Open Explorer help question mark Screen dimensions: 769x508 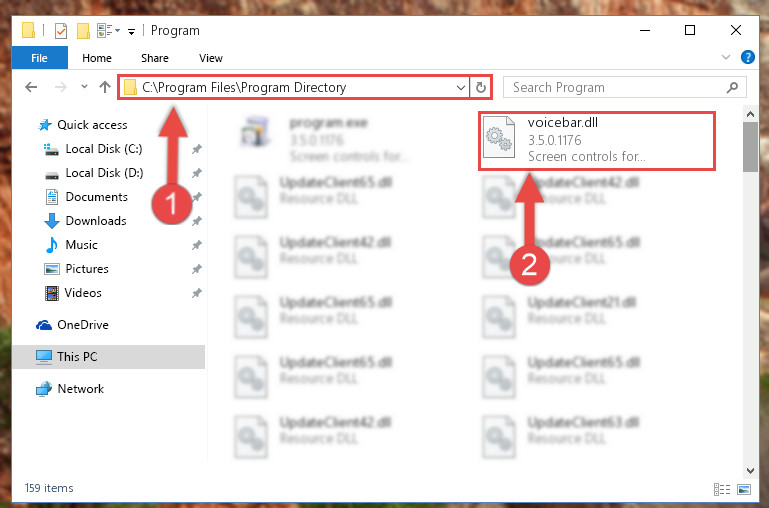pos(747,57)
